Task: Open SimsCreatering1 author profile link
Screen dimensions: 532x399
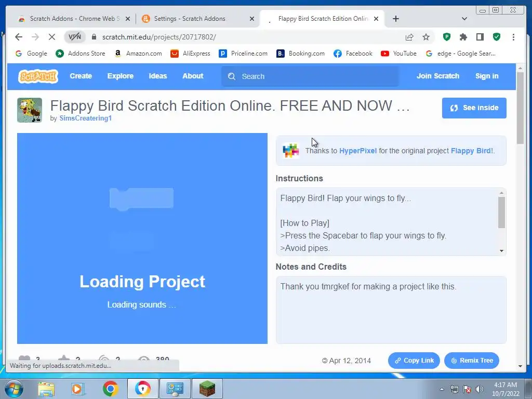Action: [86, 118]
